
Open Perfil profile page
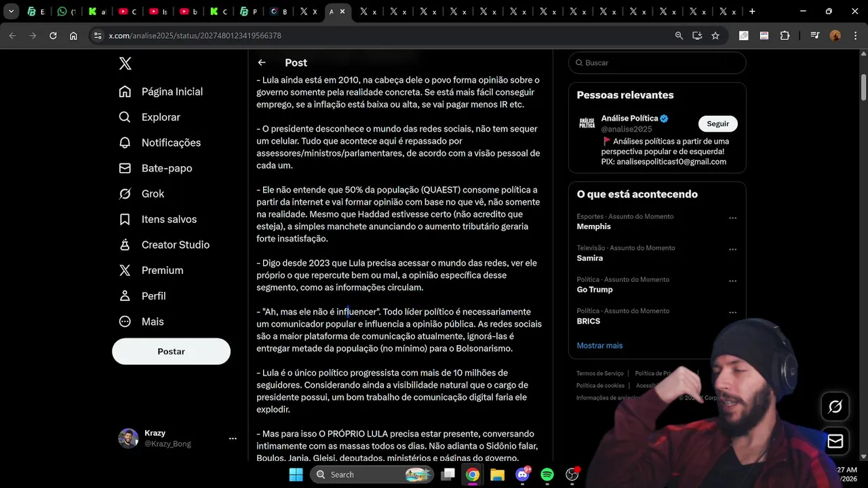click(142, 296)
